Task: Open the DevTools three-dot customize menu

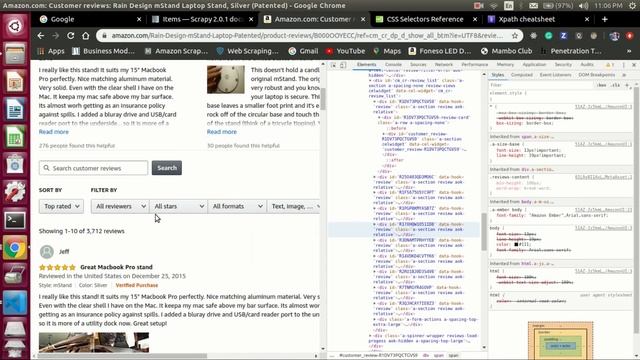Action: (x=624, y=65)
